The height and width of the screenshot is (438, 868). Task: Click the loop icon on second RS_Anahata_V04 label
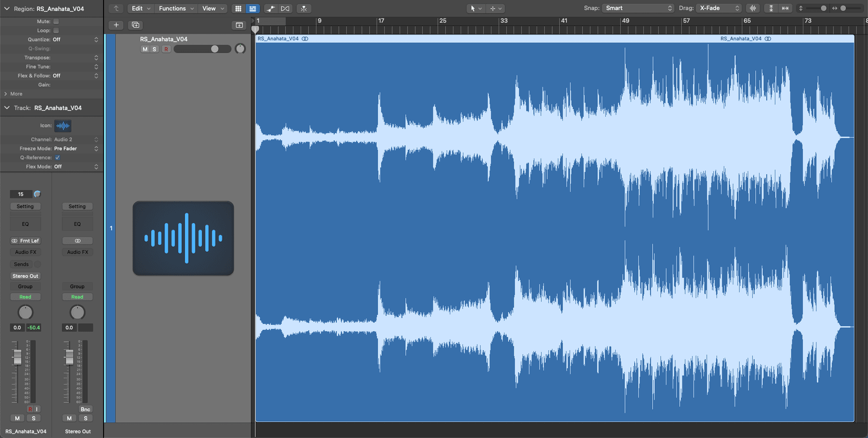[768, 39]
